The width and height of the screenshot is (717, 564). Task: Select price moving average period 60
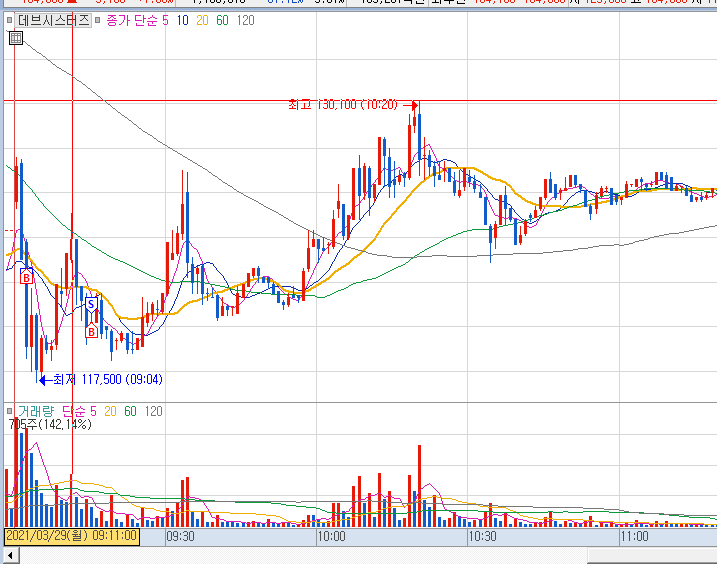click(222, 21)
